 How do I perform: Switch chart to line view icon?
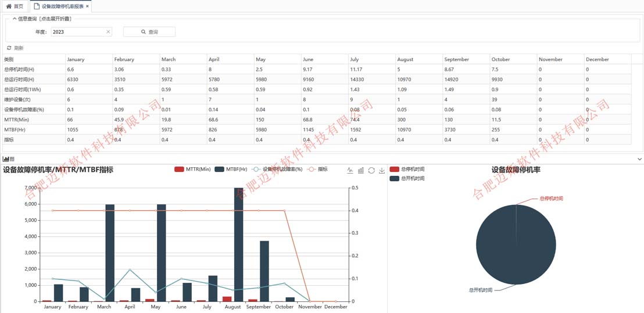[350, 170]
